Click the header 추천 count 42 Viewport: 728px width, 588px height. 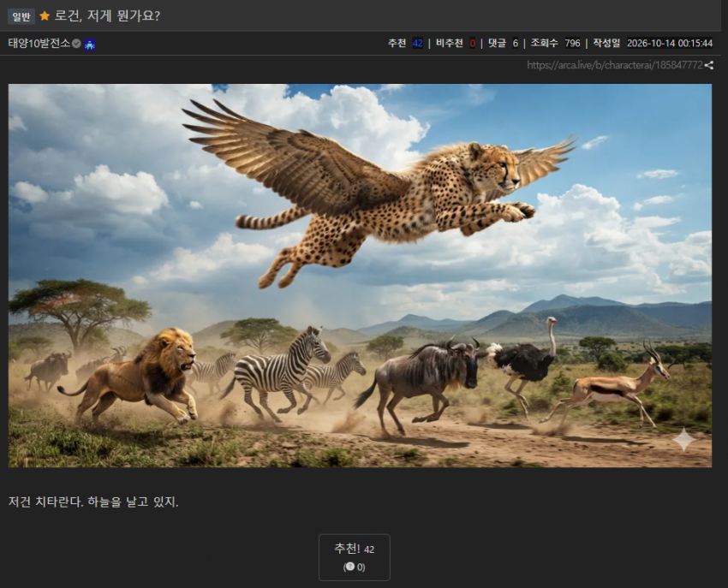pyautogui.click(x=417, y=43)
